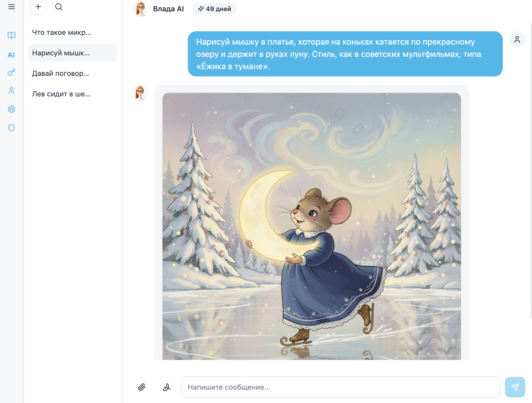
Task: Click the message input field
Action: (x=341, y=387)
